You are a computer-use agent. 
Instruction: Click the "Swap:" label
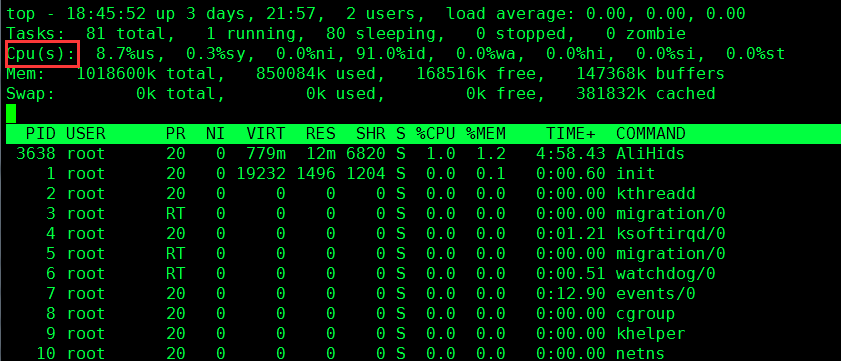pos(31,94)
